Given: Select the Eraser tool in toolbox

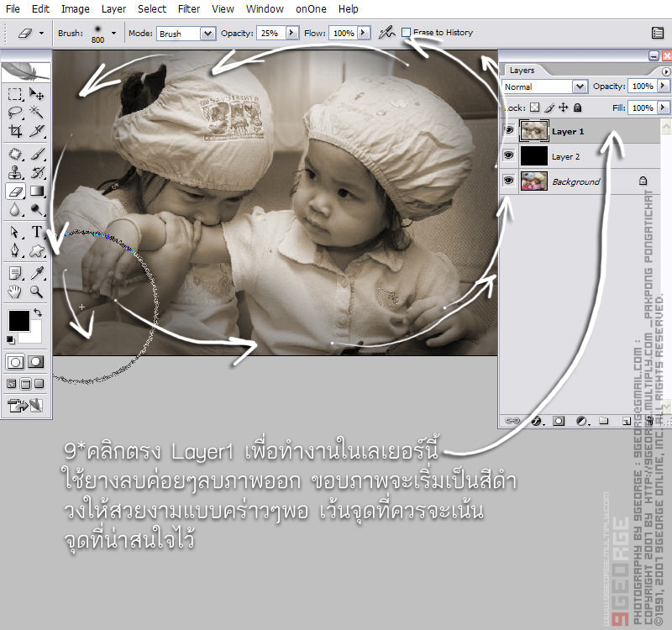Looking at the screenshot, I should click(x=15, y=192).
